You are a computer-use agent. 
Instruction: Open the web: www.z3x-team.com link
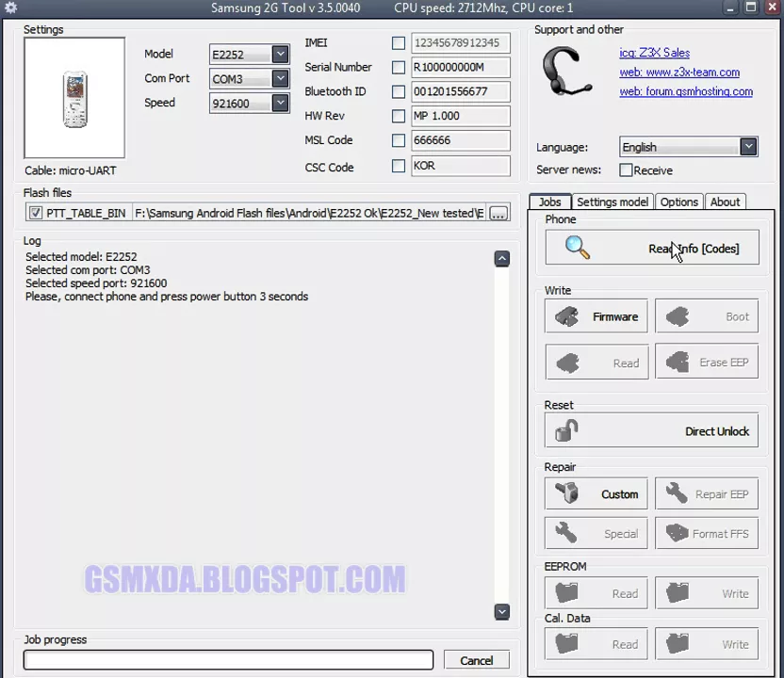coord(679,72)
